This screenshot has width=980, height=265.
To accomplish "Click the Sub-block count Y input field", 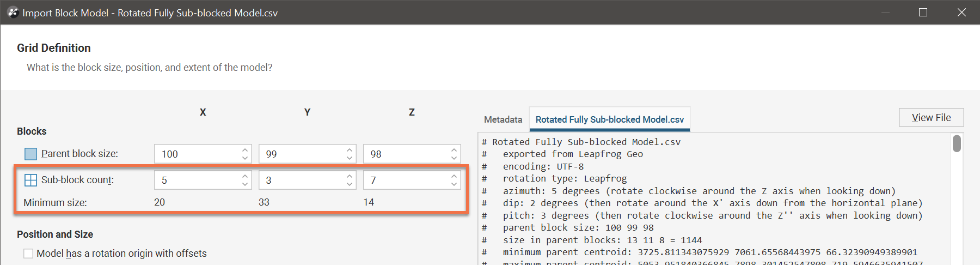I will [302, 180].
